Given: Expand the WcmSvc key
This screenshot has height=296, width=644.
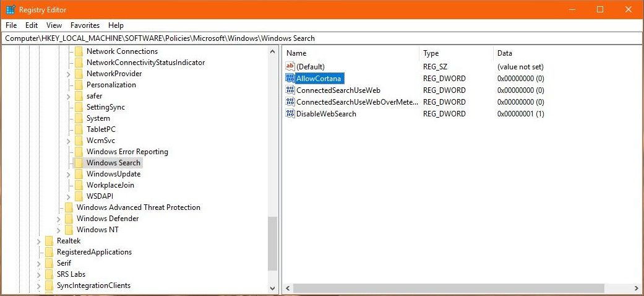Looking at the screenshot, I should (69, 141).
